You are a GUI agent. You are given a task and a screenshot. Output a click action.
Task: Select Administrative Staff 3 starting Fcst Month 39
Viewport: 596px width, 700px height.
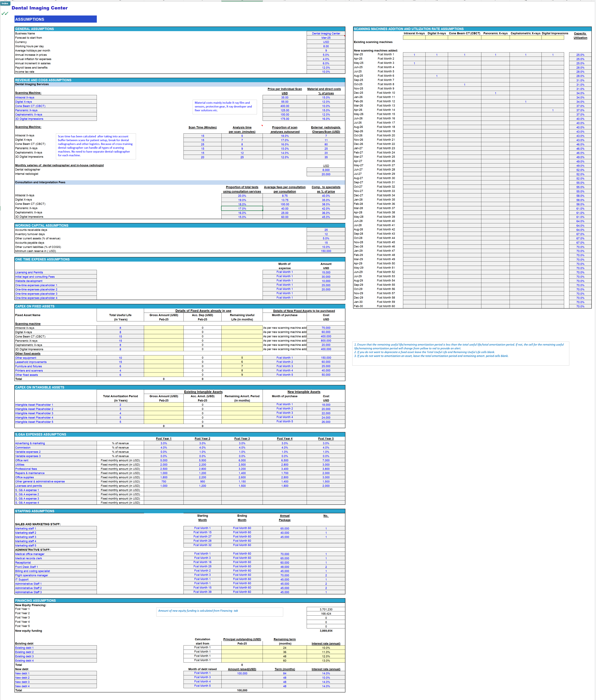pos(202,592)
